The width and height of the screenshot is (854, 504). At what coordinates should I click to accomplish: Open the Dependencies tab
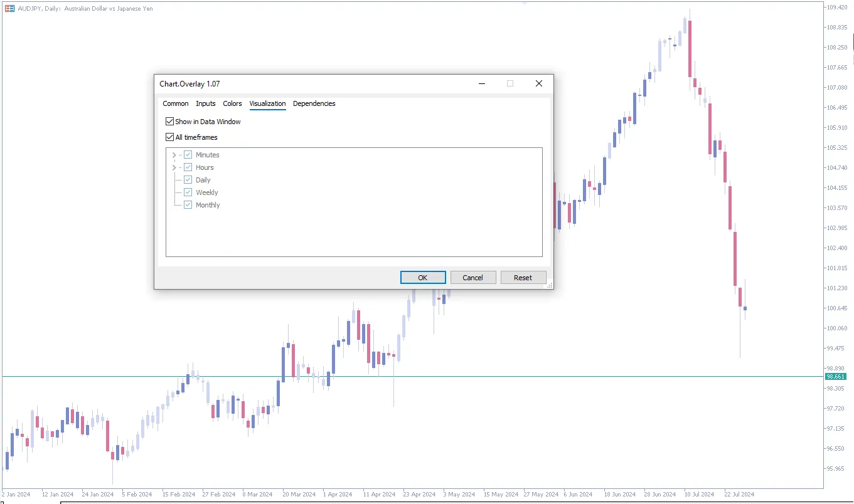[314, 103]
